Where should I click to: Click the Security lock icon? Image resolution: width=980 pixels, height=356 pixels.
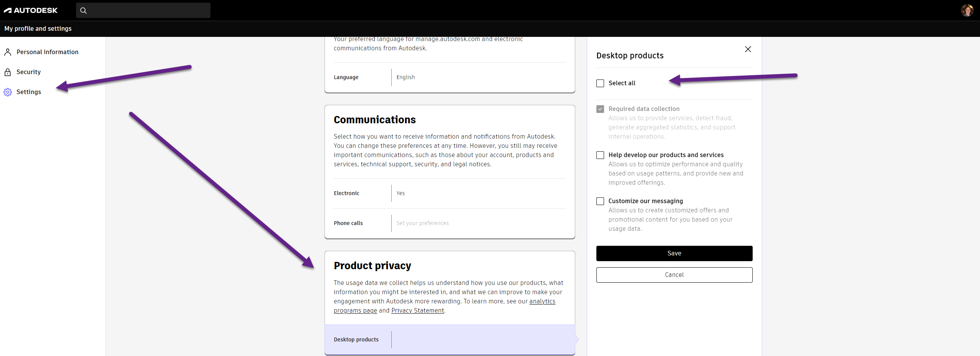tap(8, 72)
